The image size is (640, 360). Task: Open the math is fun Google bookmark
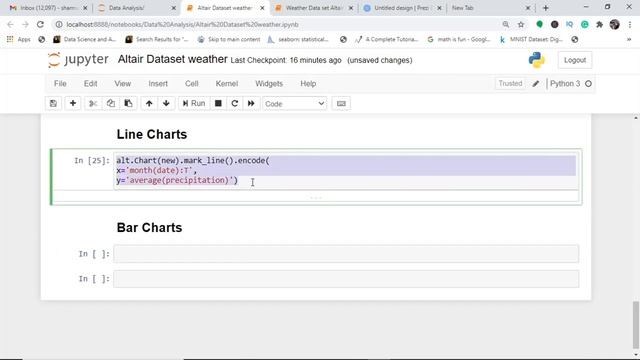(458, 40)
